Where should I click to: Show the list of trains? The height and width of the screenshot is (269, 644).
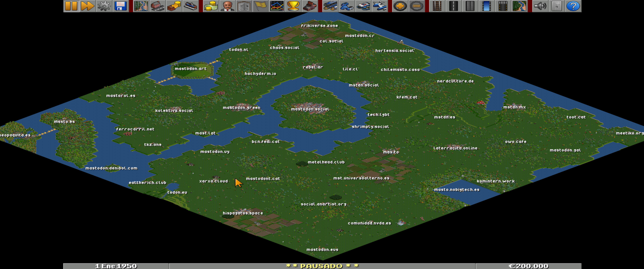(x=330, y=6)
